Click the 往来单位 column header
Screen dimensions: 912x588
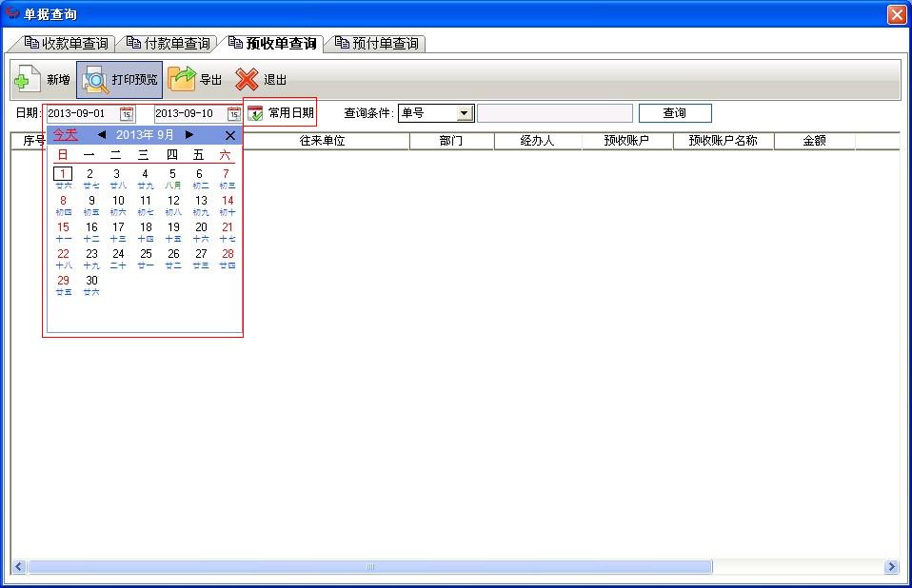pyautogui.click(x=322, y=141)
